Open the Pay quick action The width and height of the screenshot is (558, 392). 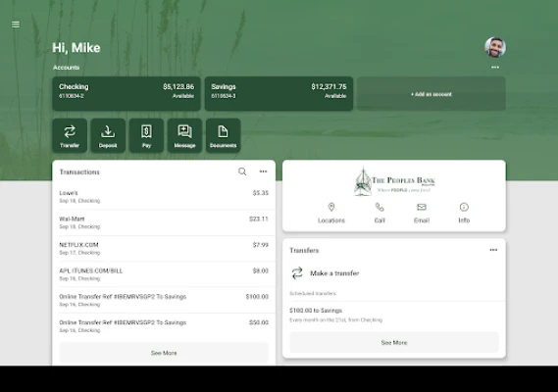(146, 135)
